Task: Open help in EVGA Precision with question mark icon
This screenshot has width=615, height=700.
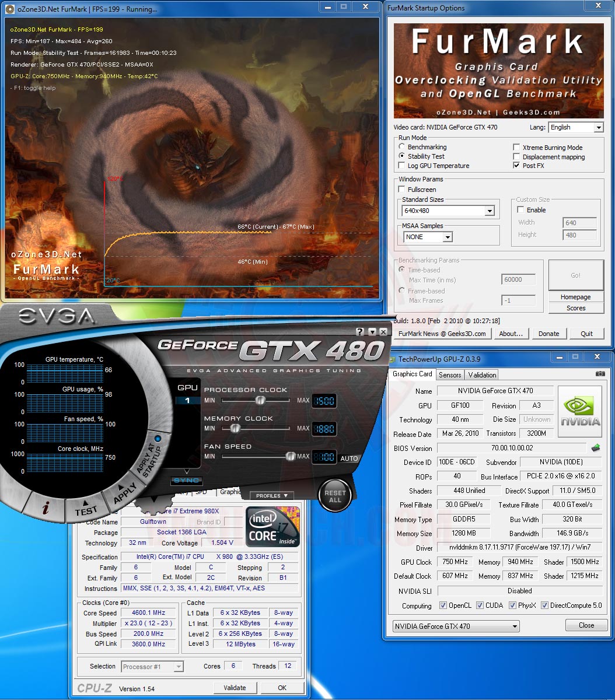Action: pyautogui.click(x=360, y=331)
